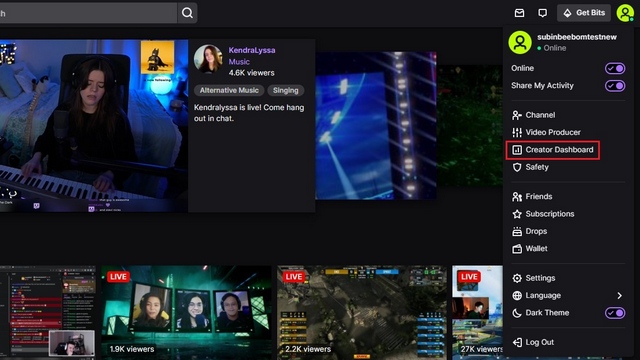Open the whispers chat bubble icon
Viewport: 640px width, 360px height.
(x=542, y=13)
